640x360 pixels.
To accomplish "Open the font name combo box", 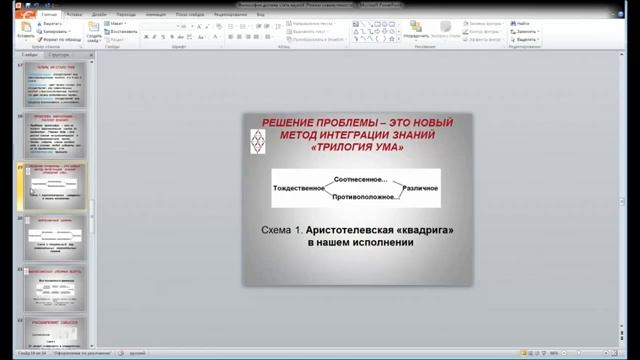I will click(161, 27).
